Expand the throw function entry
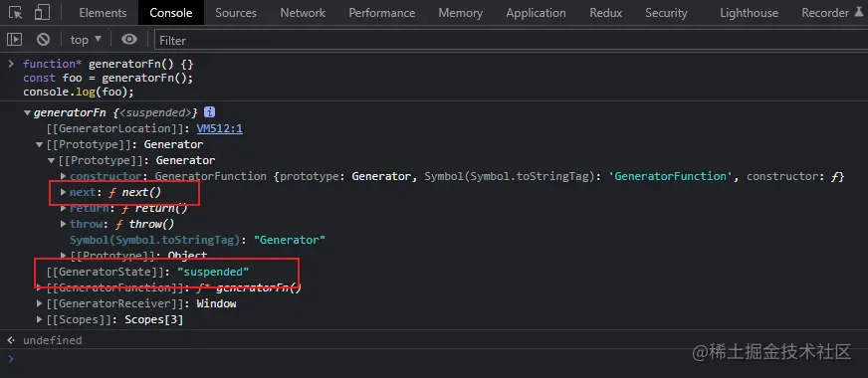 (x=63, y=224)
